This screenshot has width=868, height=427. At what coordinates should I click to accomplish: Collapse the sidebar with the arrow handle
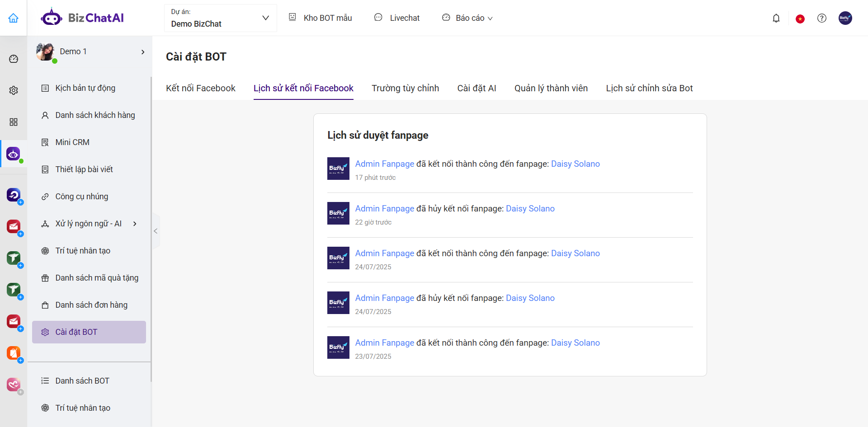click(156, 231)
